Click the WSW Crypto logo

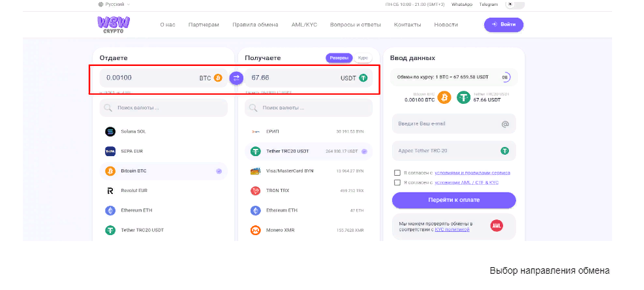(114, 24)
